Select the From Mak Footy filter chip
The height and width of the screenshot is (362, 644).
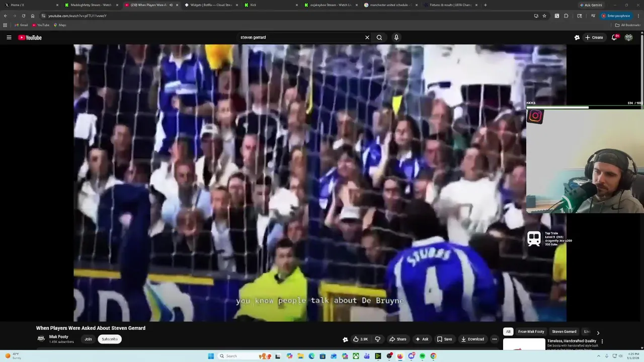coord(531,332)
